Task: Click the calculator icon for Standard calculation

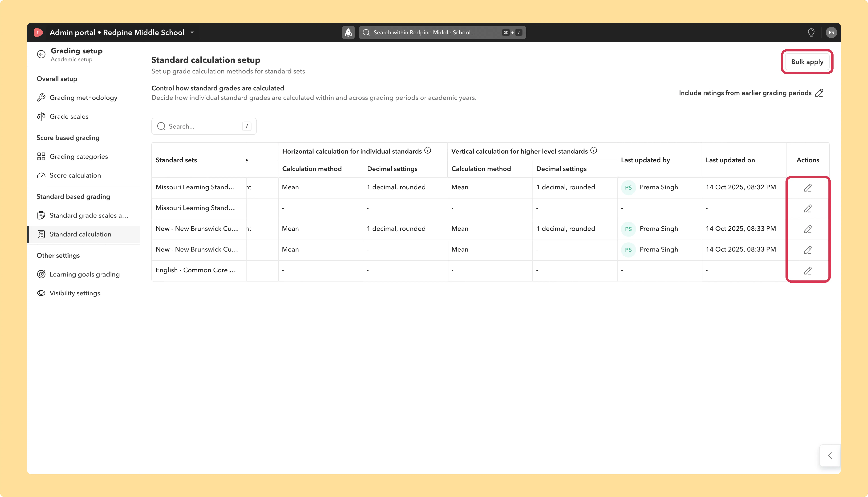Action: click(41, 234)
